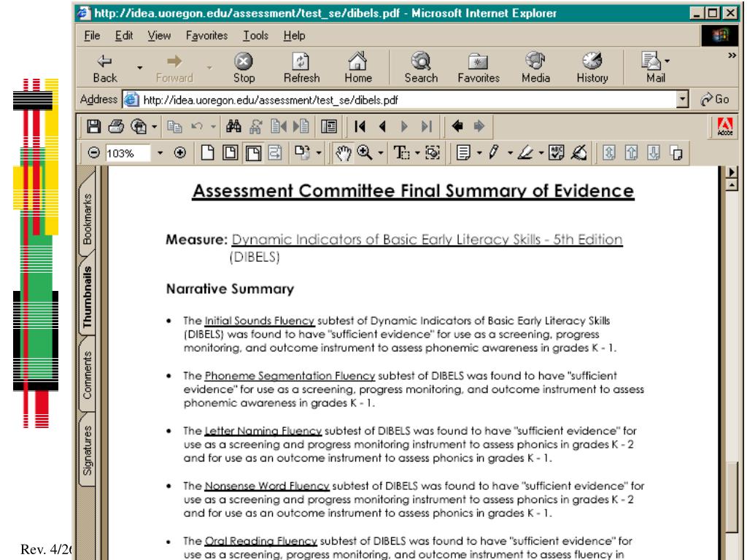Toggle the Acrobat navigation pane
Screen dimensions: 747x560
click(329, 126)
